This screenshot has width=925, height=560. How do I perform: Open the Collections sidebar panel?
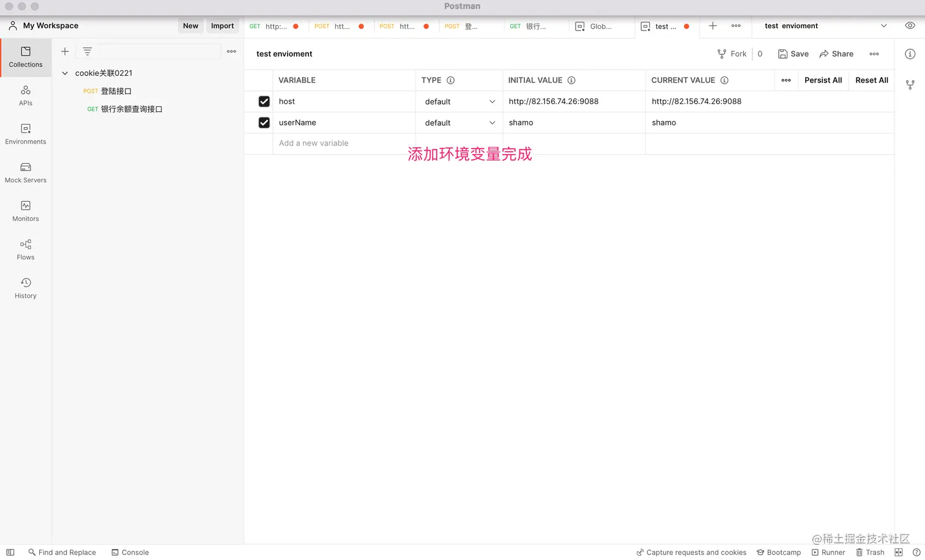click(26, 57)
